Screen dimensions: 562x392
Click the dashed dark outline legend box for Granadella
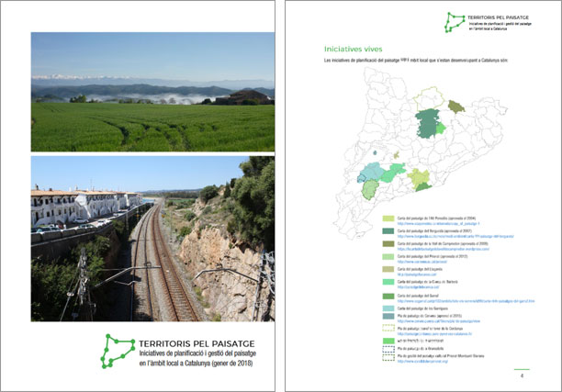(388, 349)
